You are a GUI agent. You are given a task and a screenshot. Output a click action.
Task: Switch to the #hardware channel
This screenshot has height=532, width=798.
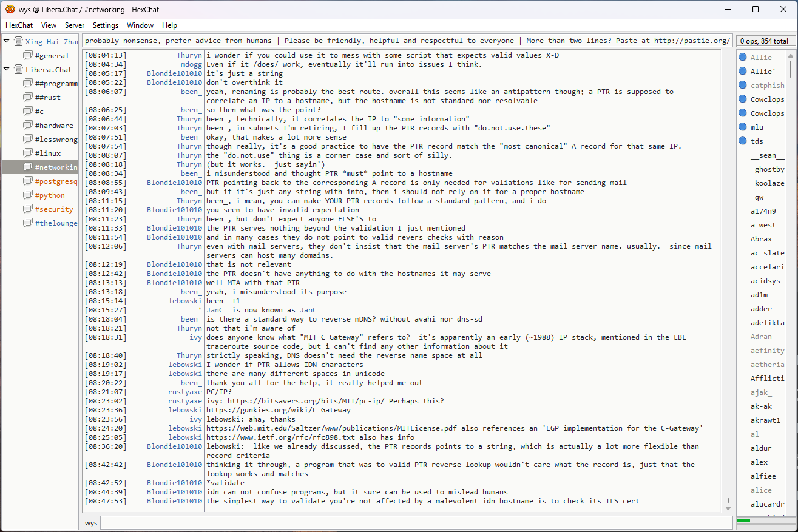[x=54, y=126]
